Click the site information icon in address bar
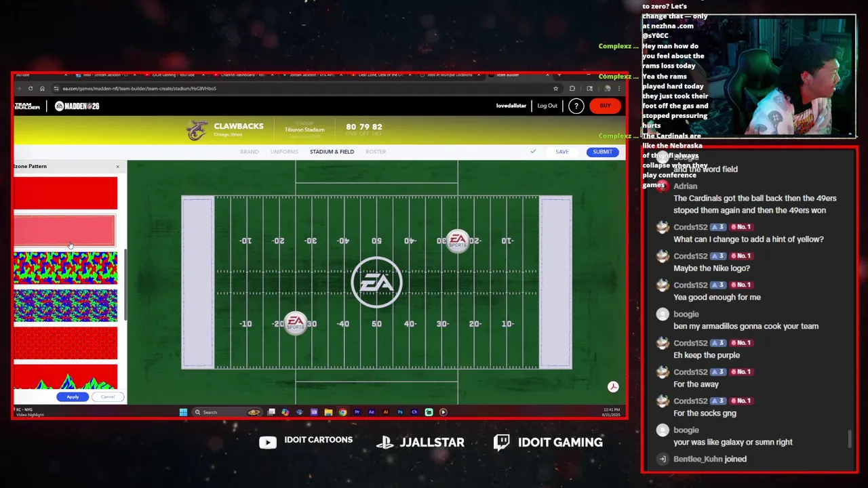 point(57,88)
